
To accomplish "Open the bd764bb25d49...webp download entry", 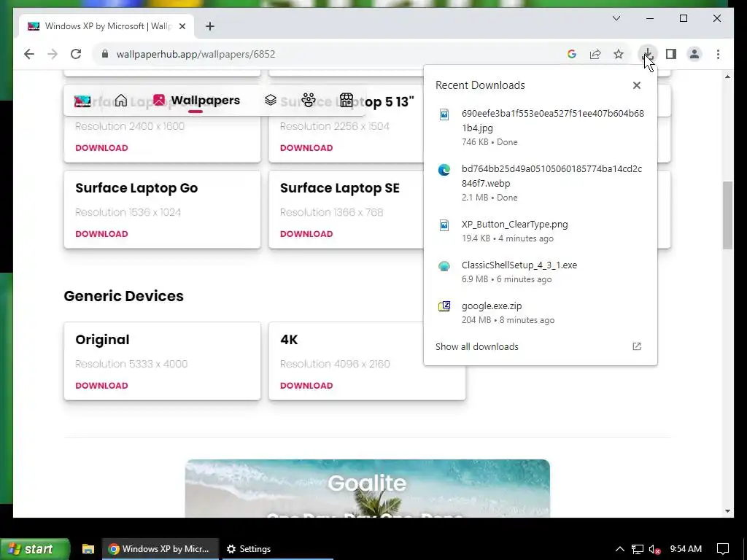I will point(541,182).
